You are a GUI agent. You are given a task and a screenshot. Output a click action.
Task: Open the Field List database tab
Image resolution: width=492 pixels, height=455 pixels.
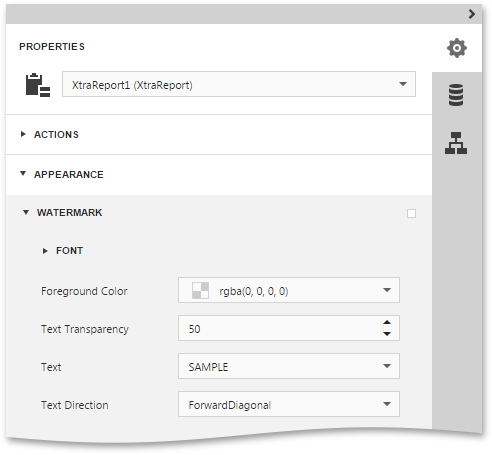pos(456,95)
